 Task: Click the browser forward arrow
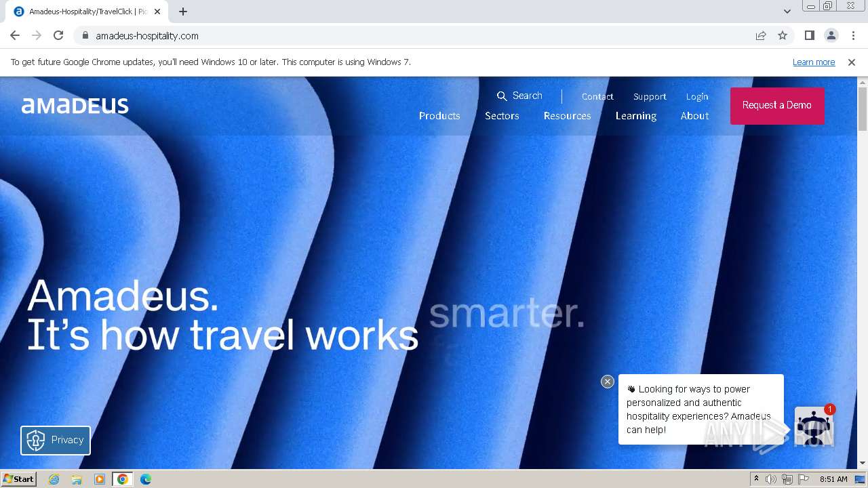37,35
